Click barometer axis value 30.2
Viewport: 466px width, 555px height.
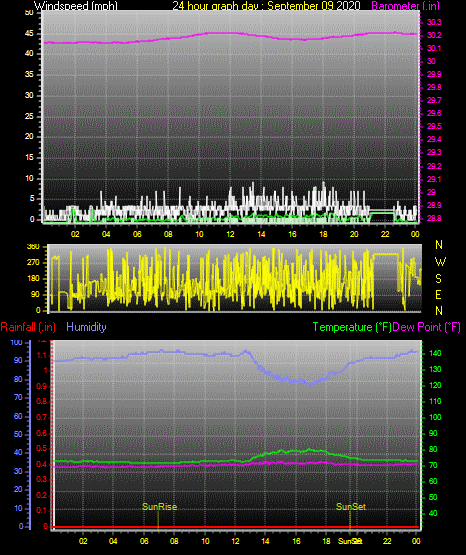point(434,35)
